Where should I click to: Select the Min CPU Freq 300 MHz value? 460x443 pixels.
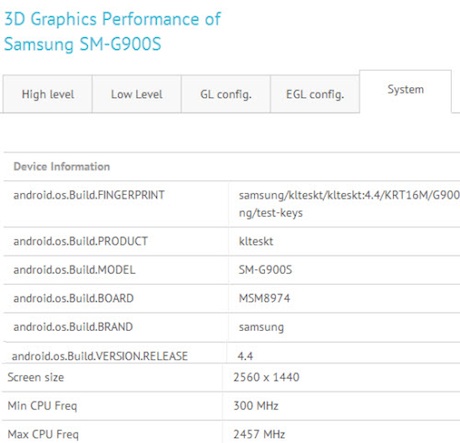[256, 406]
